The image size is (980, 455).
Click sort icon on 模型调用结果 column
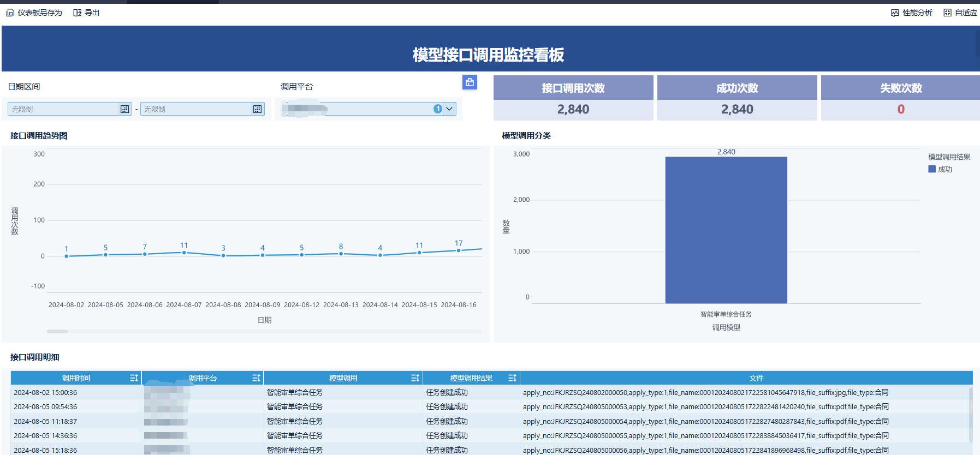click(x=512, y=378)
